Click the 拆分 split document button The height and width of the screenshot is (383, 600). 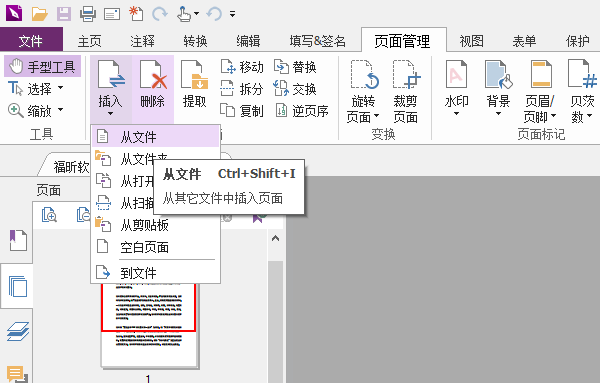pos(242,89)
